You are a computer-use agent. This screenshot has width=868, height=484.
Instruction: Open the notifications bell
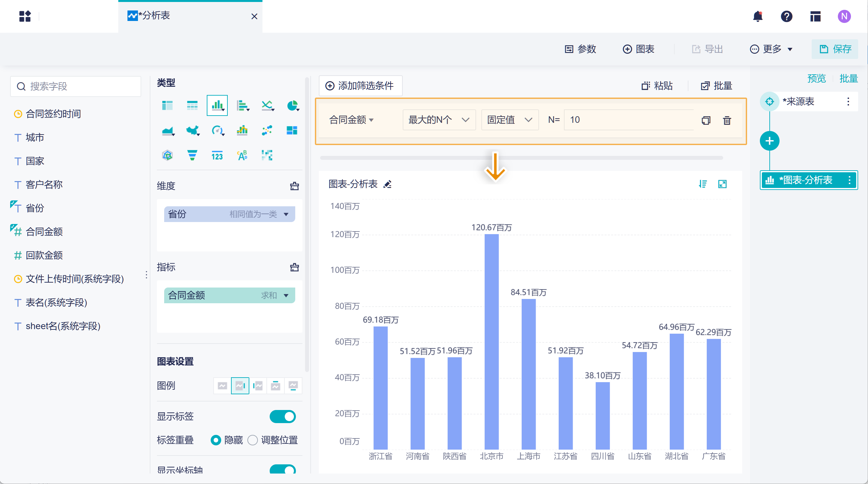(x=758, y=16)
